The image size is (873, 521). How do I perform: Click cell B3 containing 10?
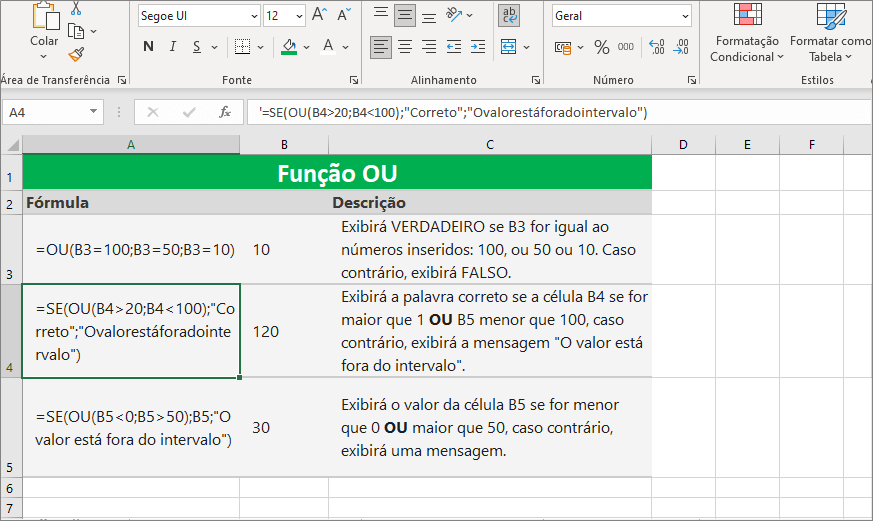284,249
